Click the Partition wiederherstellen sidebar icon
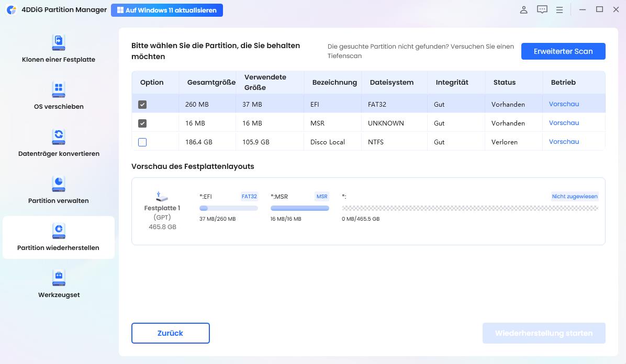Image resolution: width=626 pixels, height=364 pixels. [x=59, y=230]
